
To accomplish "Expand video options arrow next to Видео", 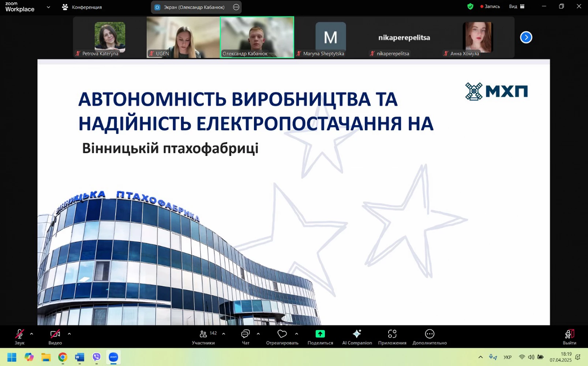I will (x=69, y=334).
